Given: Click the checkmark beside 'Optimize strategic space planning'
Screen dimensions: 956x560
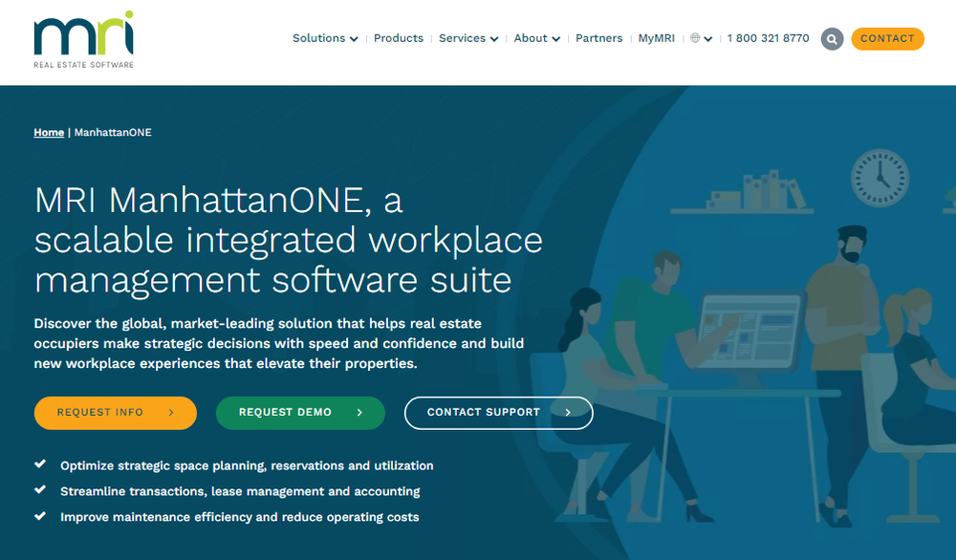Looking at the screenshot, I should 40,464.
